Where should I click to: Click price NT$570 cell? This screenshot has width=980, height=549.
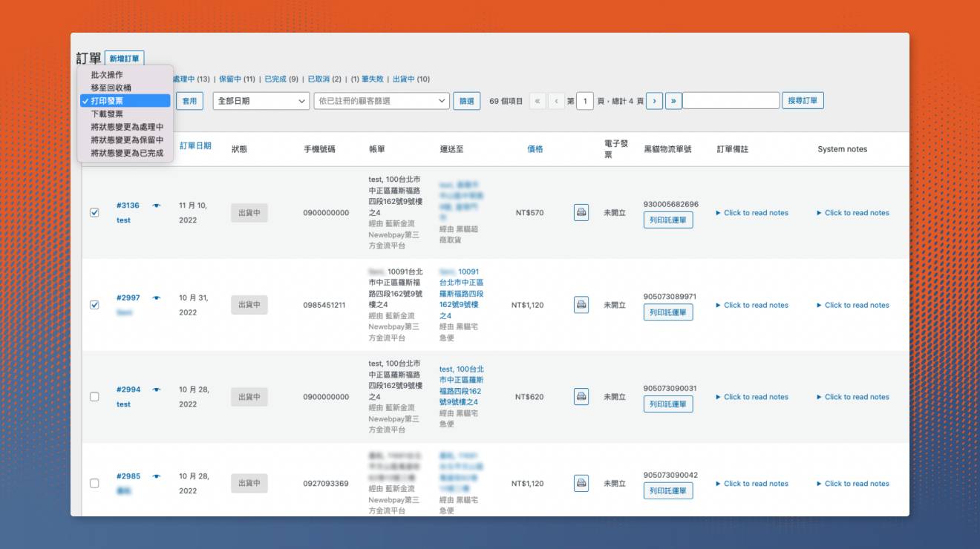529,213
